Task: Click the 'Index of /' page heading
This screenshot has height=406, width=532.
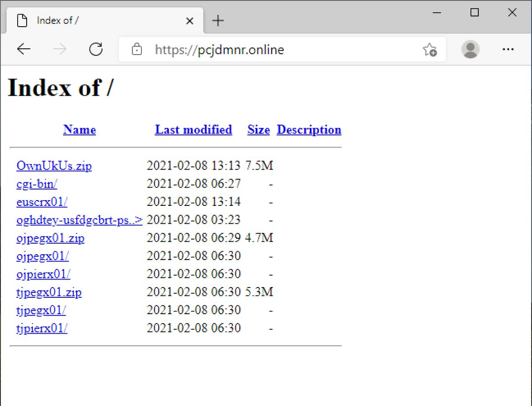Action: [61, 87]
